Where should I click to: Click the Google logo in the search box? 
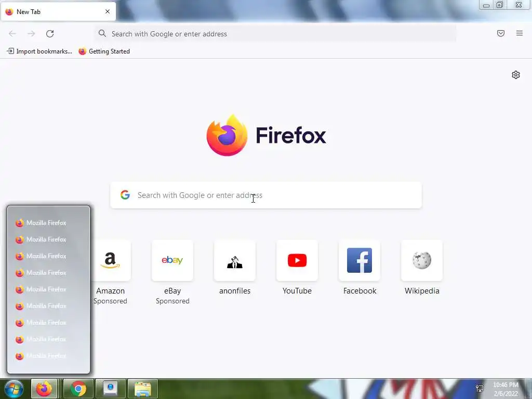pos(125,195)
